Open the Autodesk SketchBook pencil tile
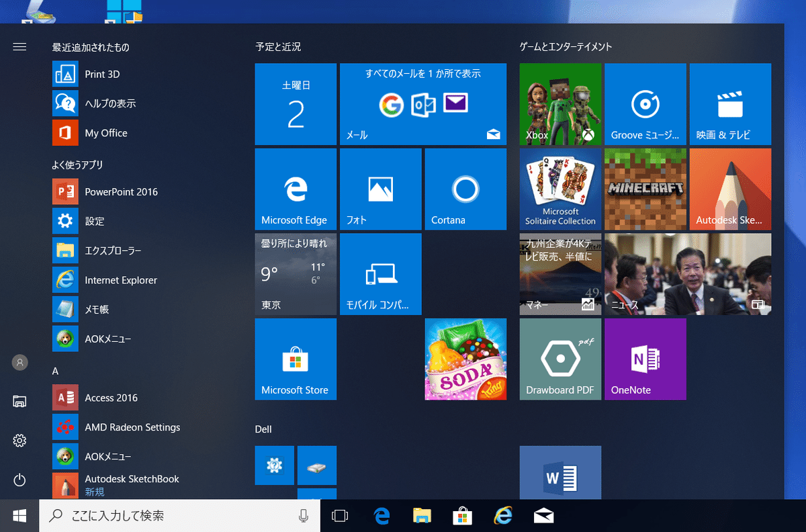 point(730,189)
